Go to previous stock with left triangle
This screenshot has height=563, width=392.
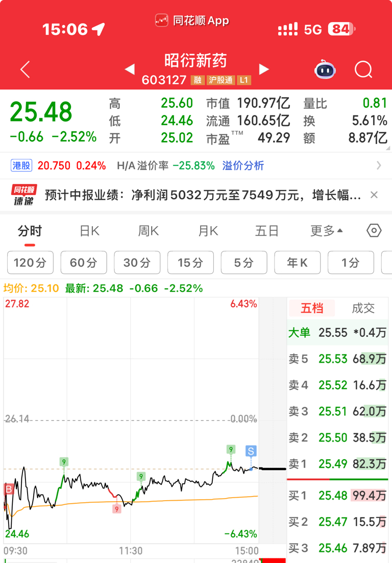click(130, 69)
